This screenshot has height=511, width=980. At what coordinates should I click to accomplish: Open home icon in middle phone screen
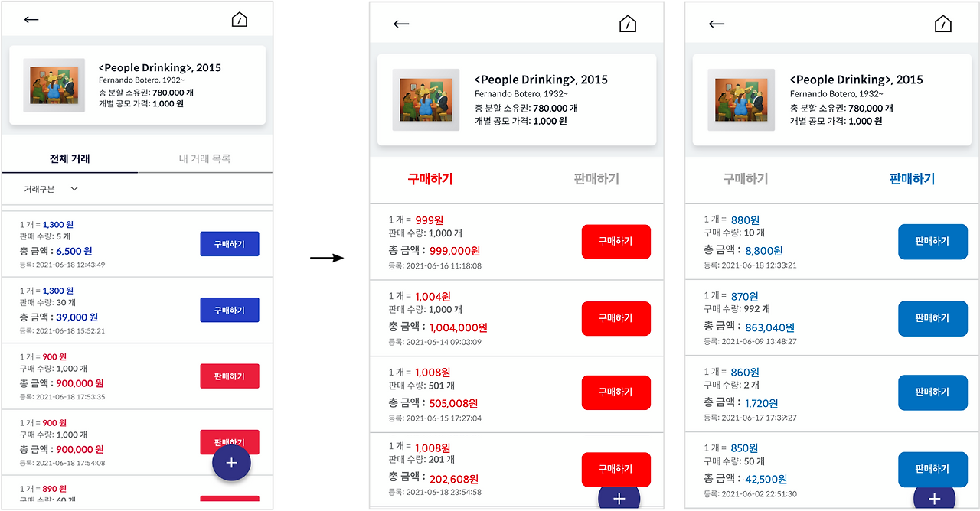[x=628, y=24]
